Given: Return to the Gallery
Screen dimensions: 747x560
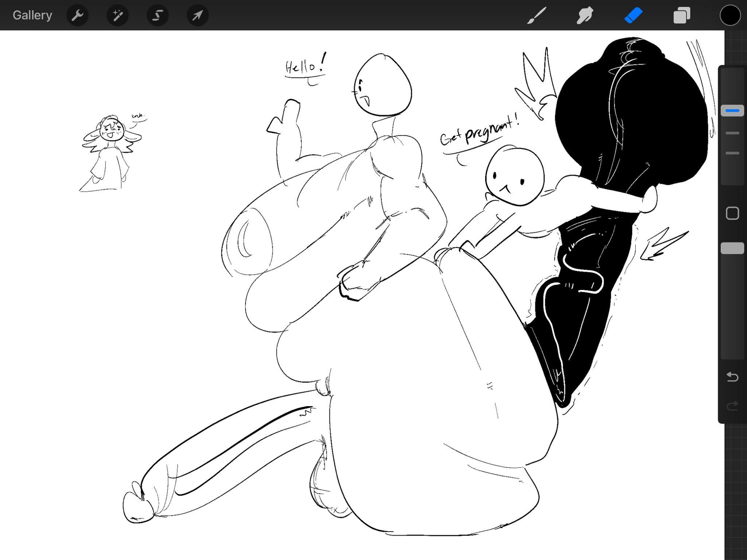Looking at the screenshot, I should [32, 15].
